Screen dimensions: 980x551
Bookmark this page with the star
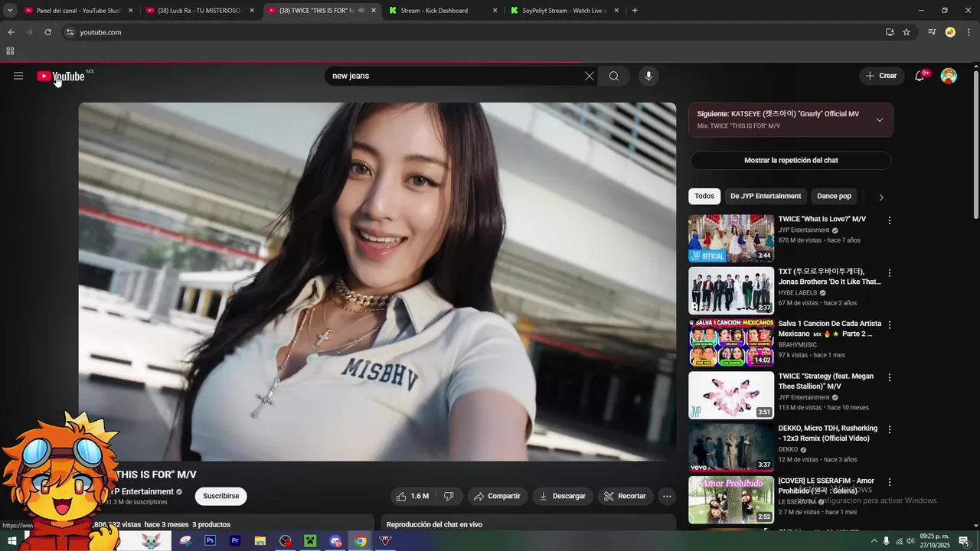(x=906, y=32)
